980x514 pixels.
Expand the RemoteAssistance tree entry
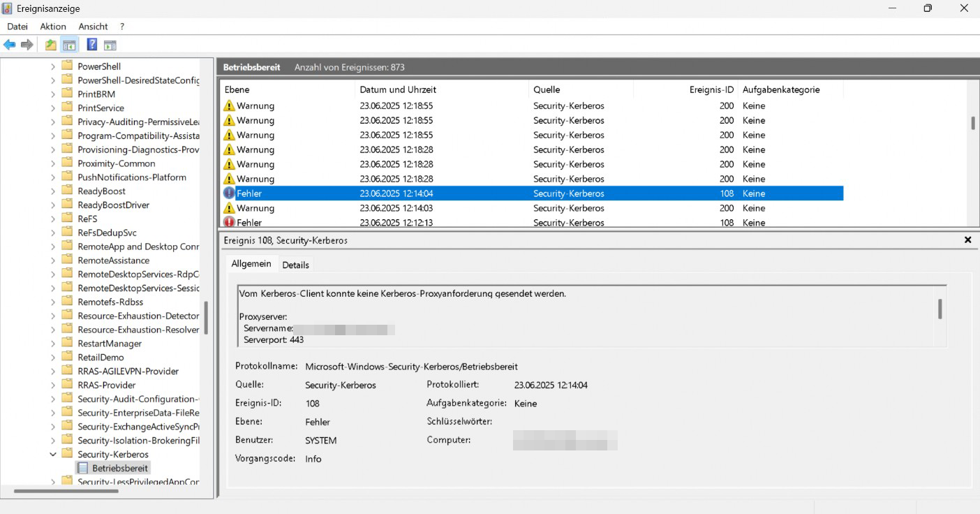(52, 260)
